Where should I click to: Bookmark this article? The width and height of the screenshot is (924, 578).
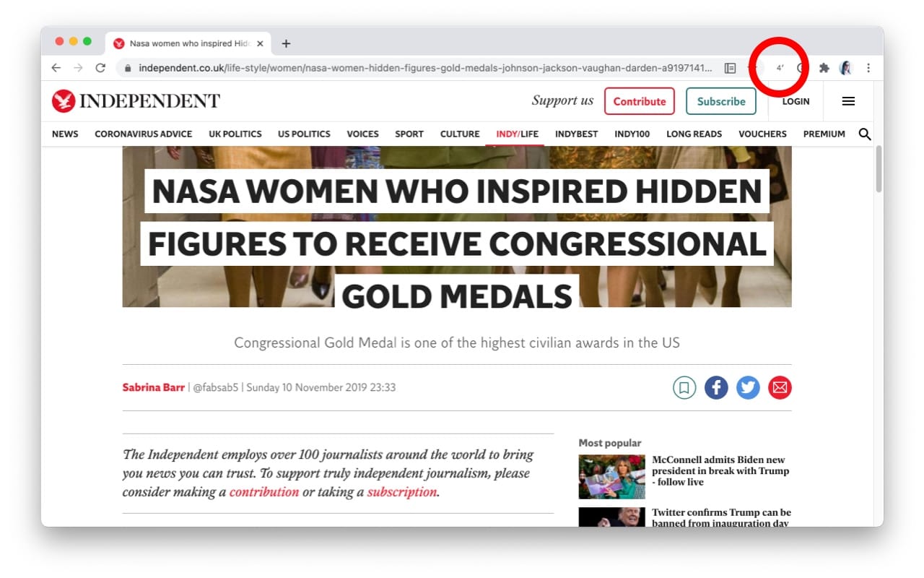(x=684, y=388)
